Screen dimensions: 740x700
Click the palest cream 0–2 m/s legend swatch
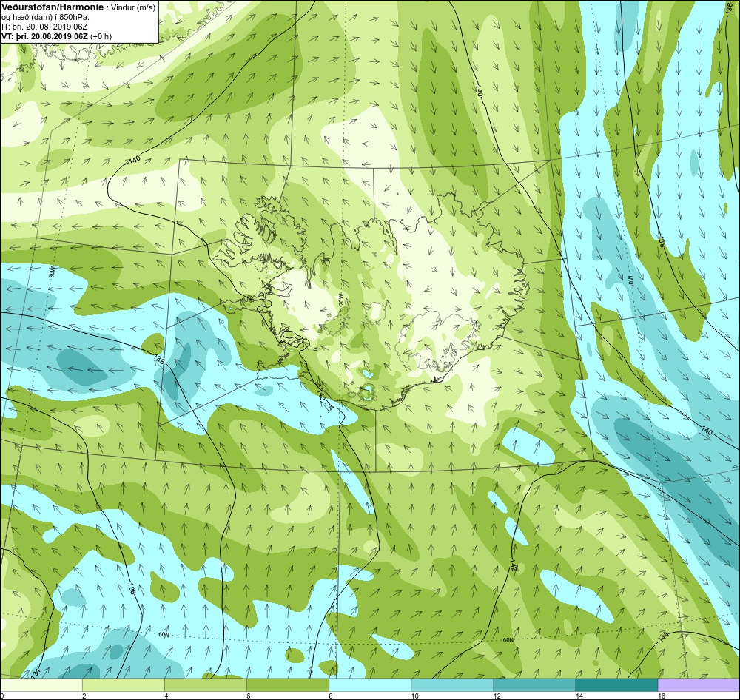click(41, 684)
